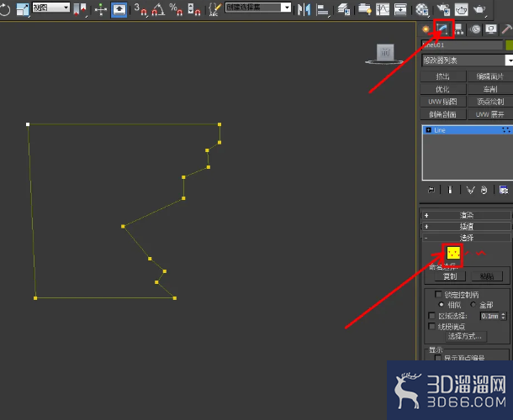The image size is (513, 420).
Task: Enable the 线段端点 checkbox
Action: tap(432, 326)
